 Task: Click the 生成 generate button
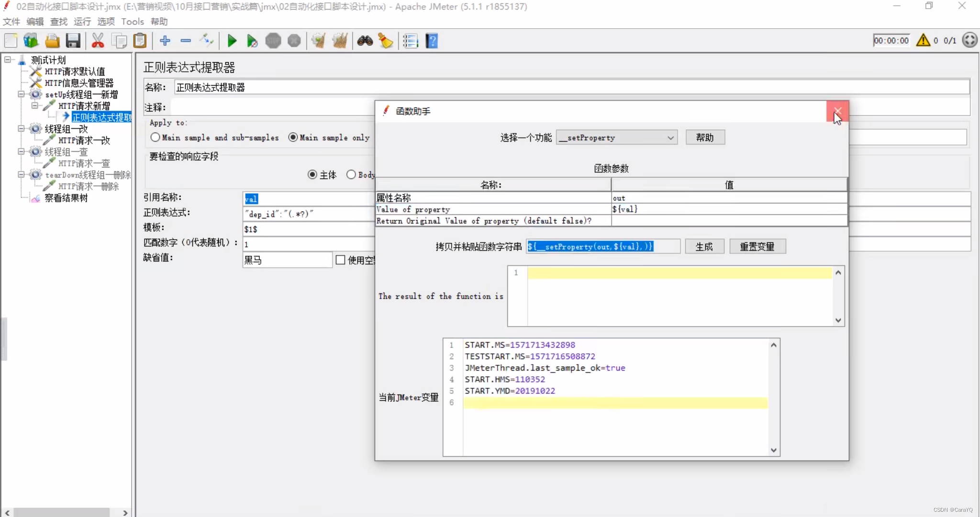click(x=704, y=247)
